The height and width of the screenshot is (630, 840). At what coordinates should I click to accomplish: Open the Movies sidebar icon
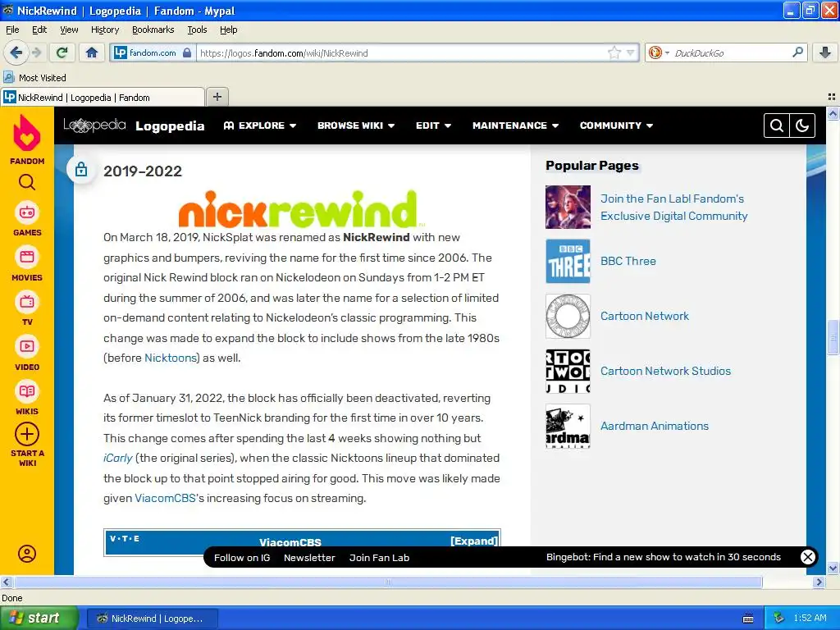pyautogui.click(x=27, y=257)
